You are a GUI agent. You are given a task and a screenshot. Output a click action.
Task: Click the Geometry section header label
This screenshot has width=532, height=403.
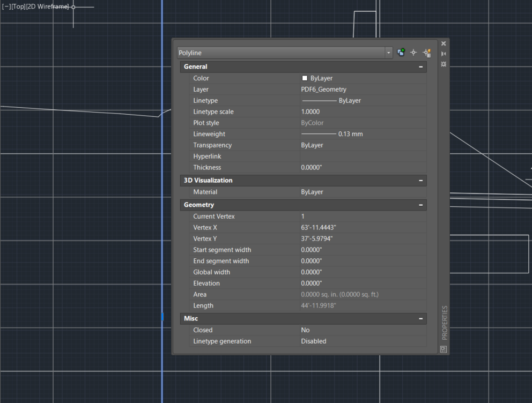[x=199, y=205]
